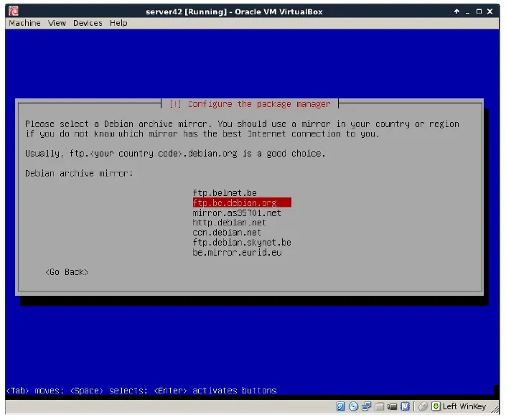Select the be.mirror.eurid.eu mirror

click(x=237, y=252)
